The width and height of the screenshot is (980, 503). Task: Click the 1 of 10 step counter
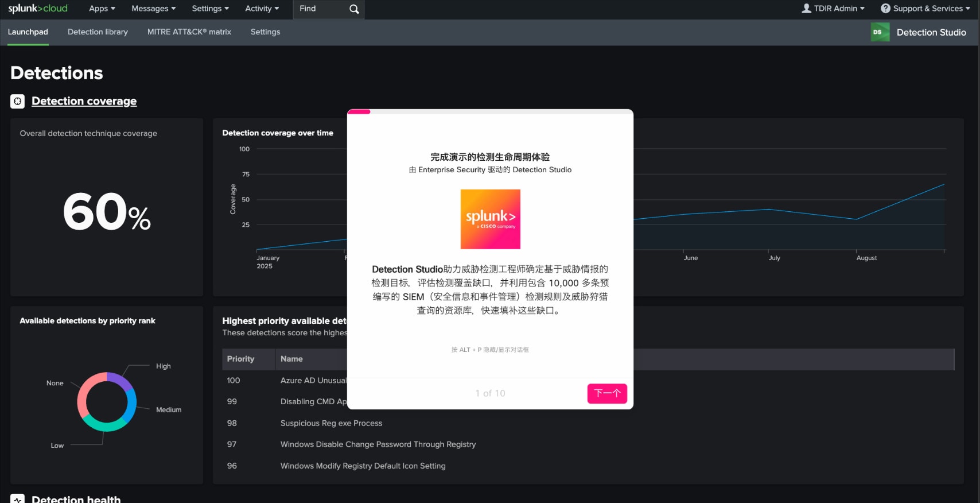tap(490, 393)
